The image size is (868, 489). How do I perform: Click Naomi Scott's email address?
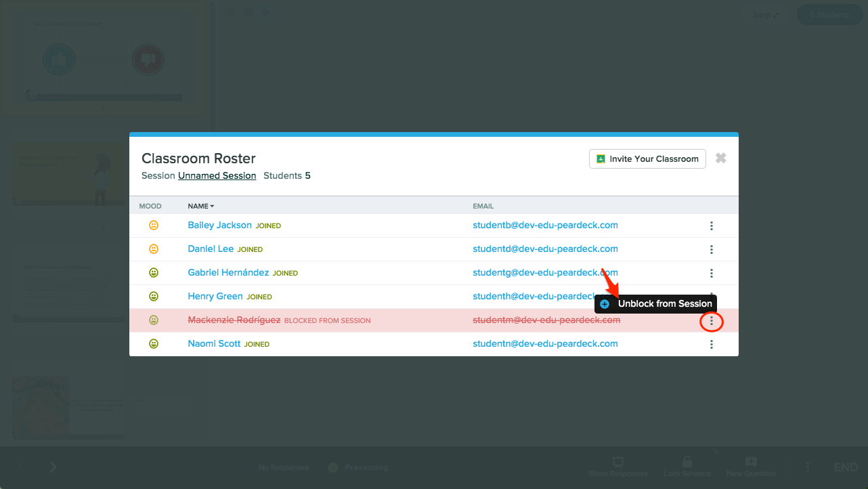point(545,344)
